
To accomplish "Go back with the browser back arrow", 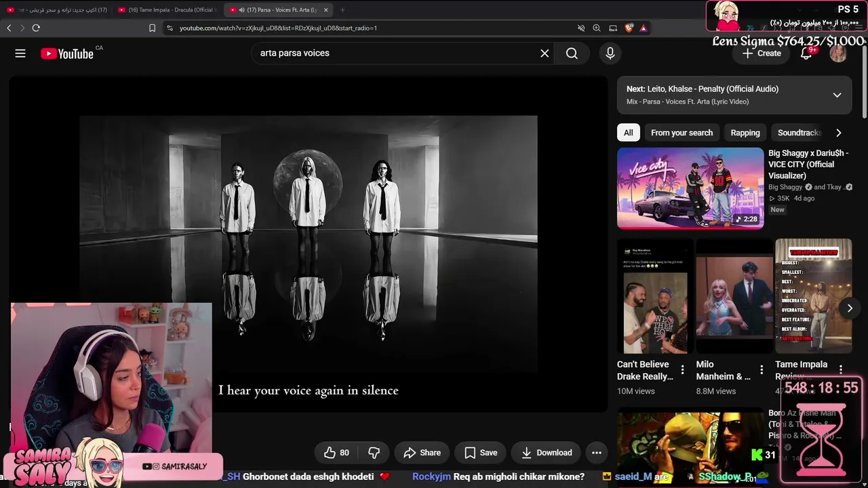I will click(9, 28).
